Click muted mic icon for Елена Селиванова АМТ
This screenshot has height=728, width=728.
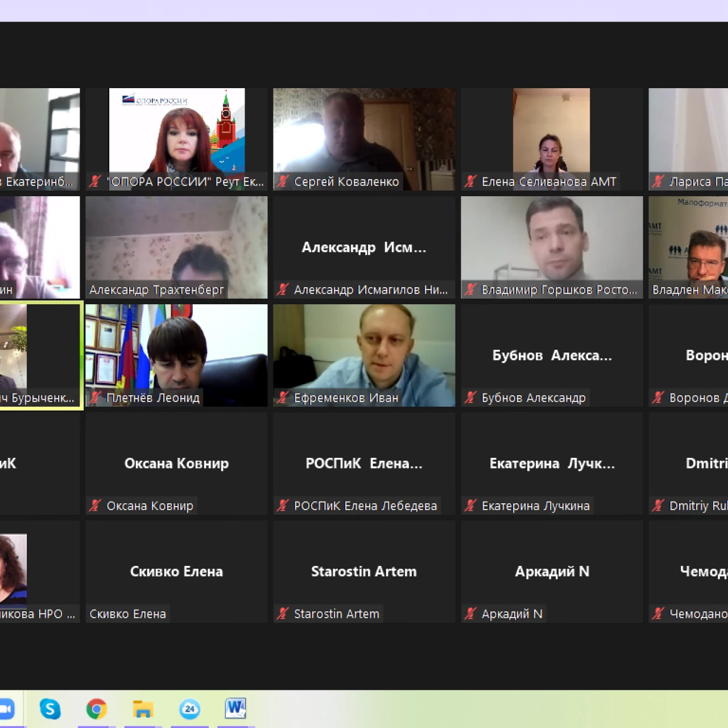470,181
